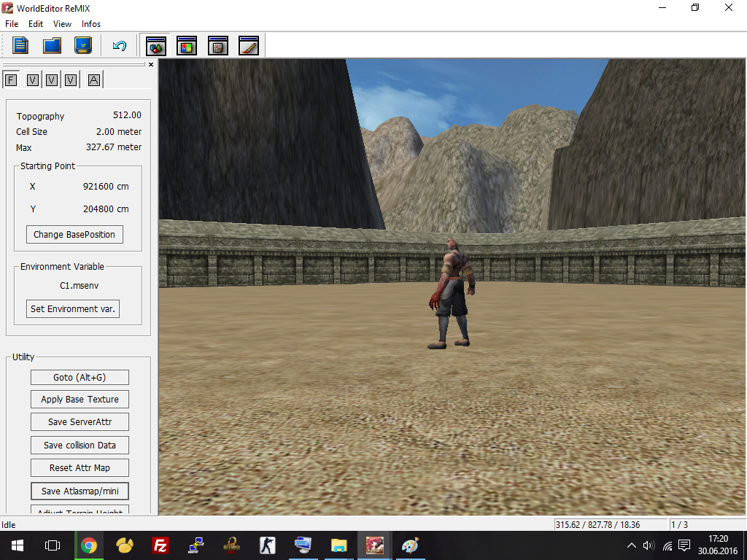Viewport: 747px width, 560px height.
Task: Click the remote desktop monitor taskbar icon
Action: coord(303,545)
